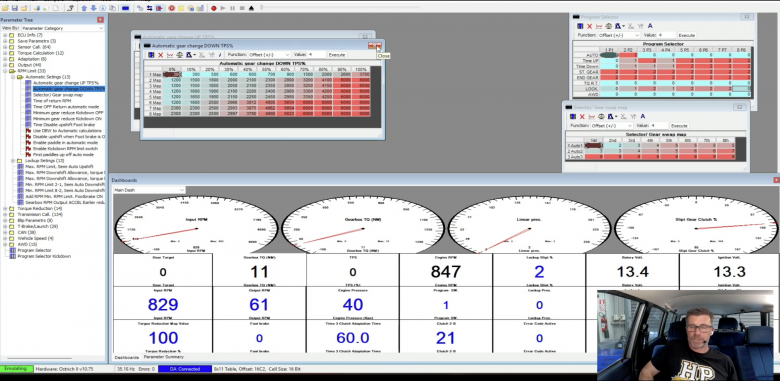Click the bar chart toolbar icon
Viewport: 780px width, 381px height.
pyautogui.click(x=200, y=8)
